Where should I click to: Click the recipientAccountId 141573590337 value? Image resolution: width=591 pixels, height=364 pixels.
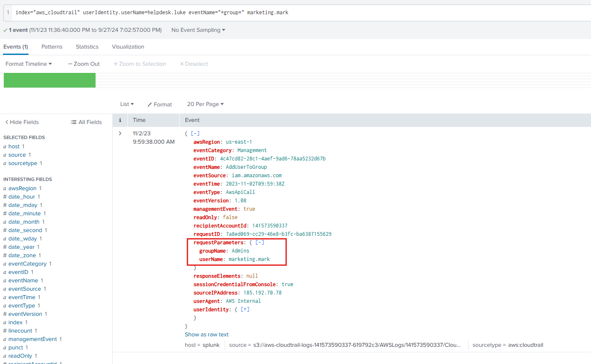(270, 226)
